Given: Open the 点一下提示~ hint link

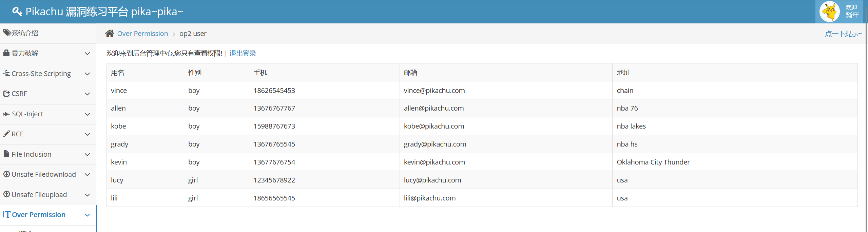Looking at the screenshot, I should pos(843,34).
